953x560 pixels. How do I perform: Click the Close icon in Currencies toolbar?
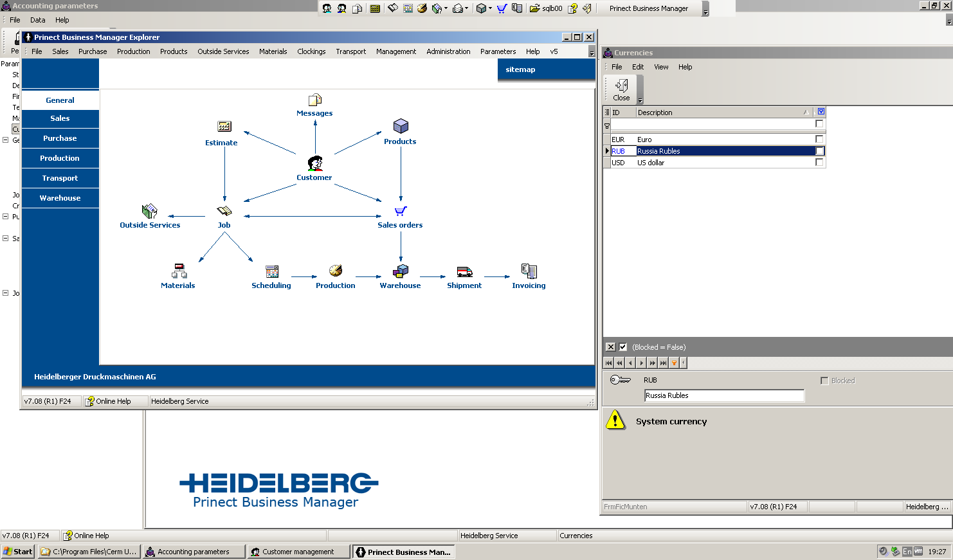point(621,89)
